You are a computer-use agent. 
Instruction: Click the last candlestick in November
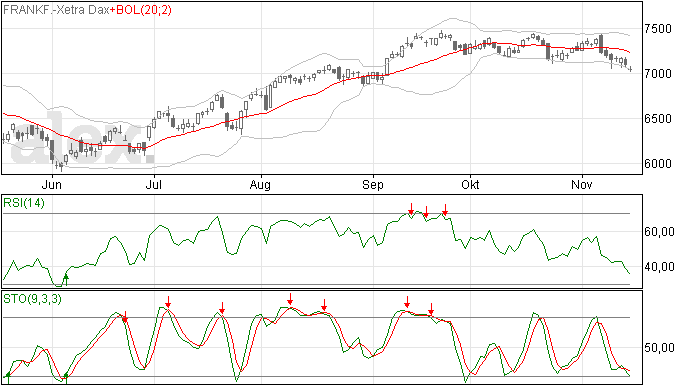click(631, 69)
